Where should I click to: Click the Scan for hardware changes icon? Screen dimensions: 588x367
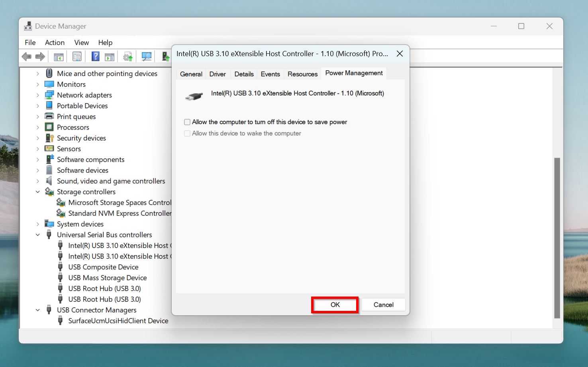point(147,57)
